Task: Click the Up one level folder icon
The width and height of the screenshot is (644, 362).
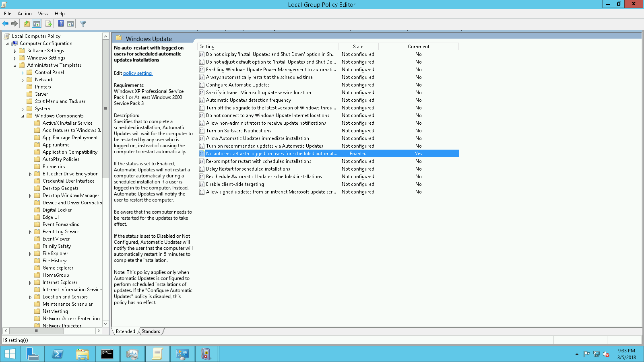Action: tap(27, 24)
